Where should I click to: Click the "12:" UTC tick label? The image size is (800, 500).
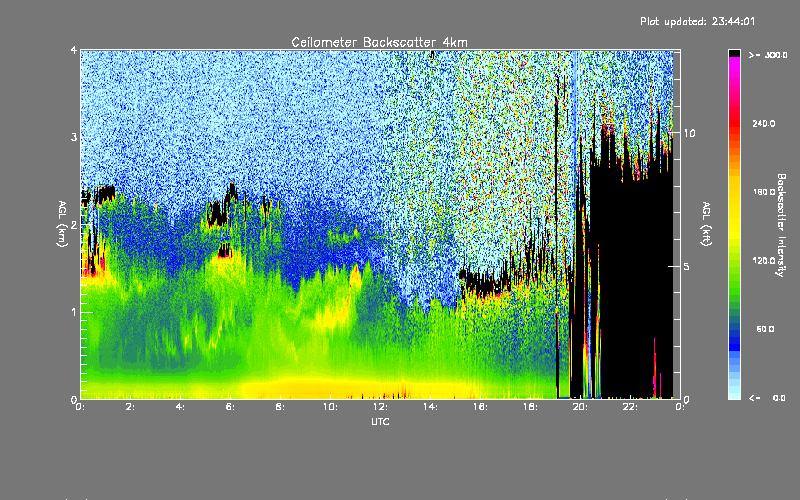click(x=381, y=407)
